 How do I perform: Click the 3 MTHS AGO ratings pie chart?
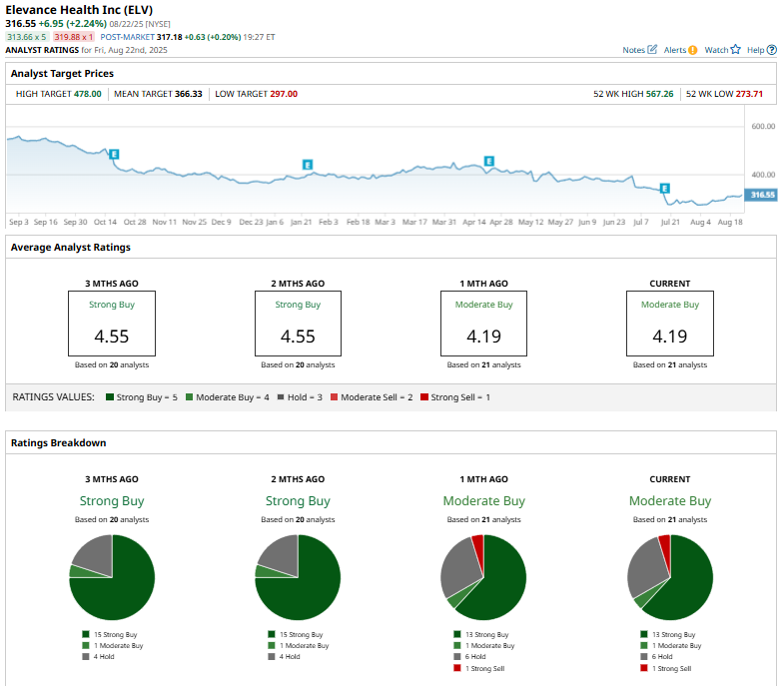(112, 577)
